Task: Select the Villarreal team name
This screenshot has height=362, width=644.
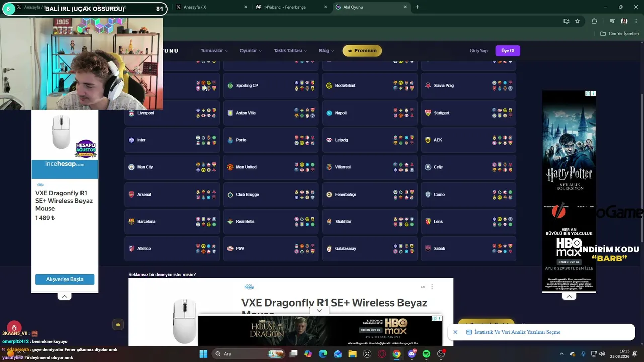Action: [x=343, y=167]
